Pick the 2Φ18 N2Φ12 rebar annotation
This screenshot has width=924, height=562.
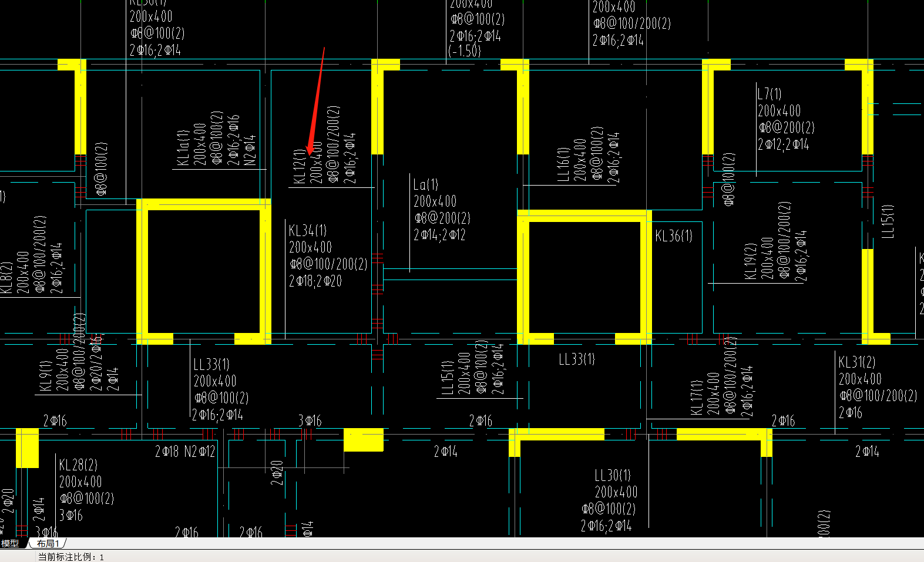tap(185, 452)
